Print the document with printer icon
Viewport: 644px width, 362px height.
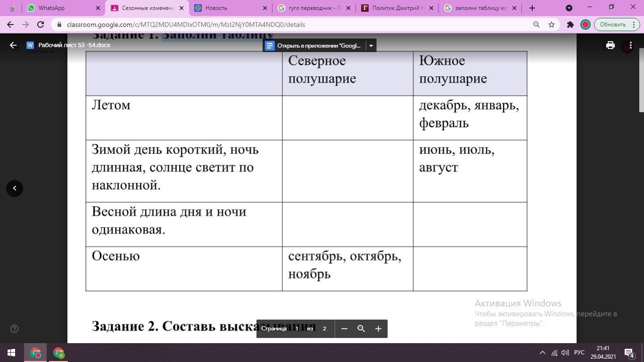[x=610, y=45]
